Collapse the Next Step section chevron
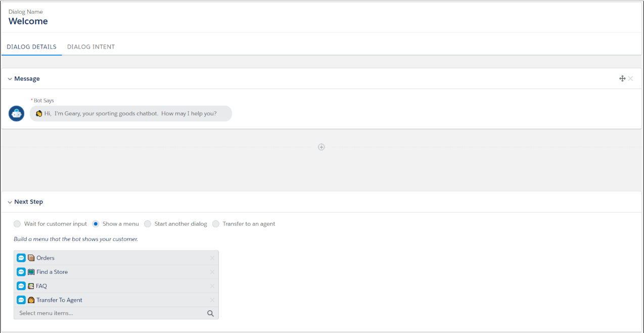The height and width of the screenshot is (333, 644). [x=10, y=202]
